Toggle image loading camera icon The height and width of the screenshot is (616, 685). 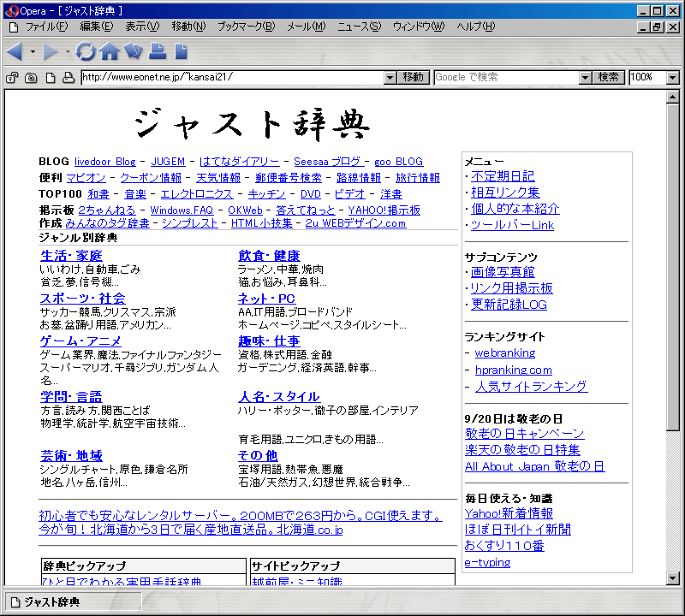tap(31, 78)
